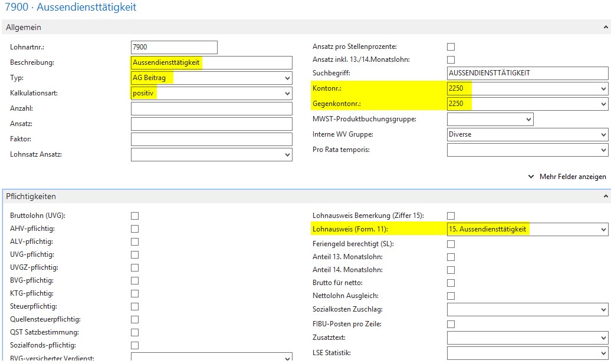Open the Typ dropdown
This screenshot has height=364, width=611.
(x=287, y=78)
